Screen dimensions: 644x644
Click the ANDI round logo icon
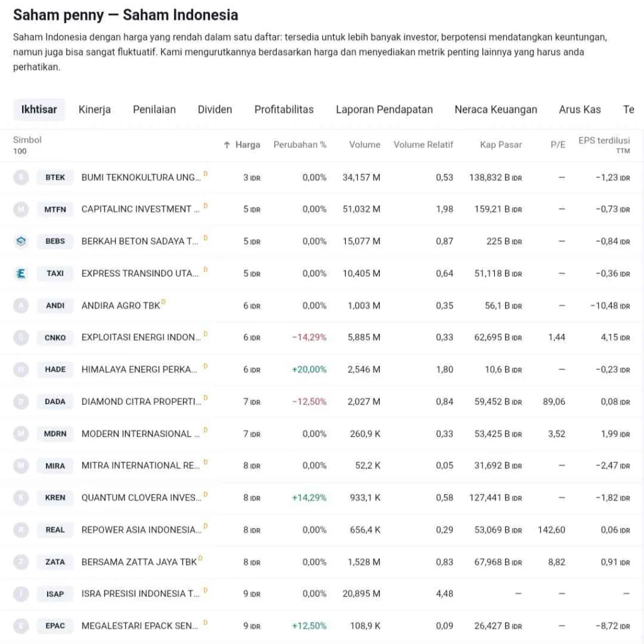click(x=21, y=305)
